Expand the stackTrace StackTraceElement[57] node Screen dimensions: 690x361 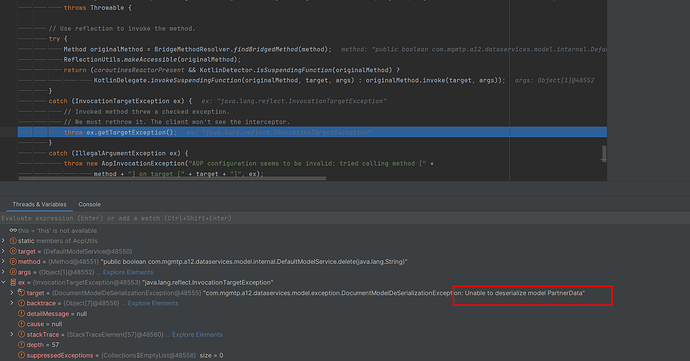pyautogui.click(x=12, y=334)
